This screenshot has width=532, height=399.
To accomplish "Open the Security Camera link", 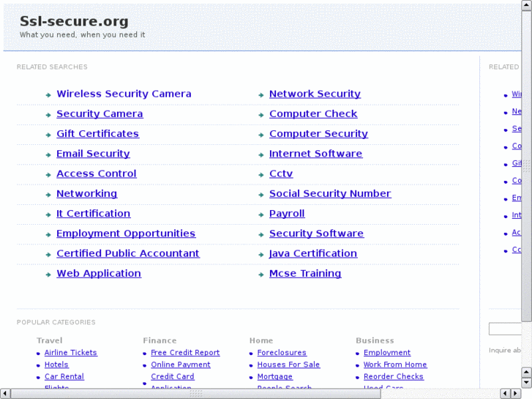I will pos(100,113).
